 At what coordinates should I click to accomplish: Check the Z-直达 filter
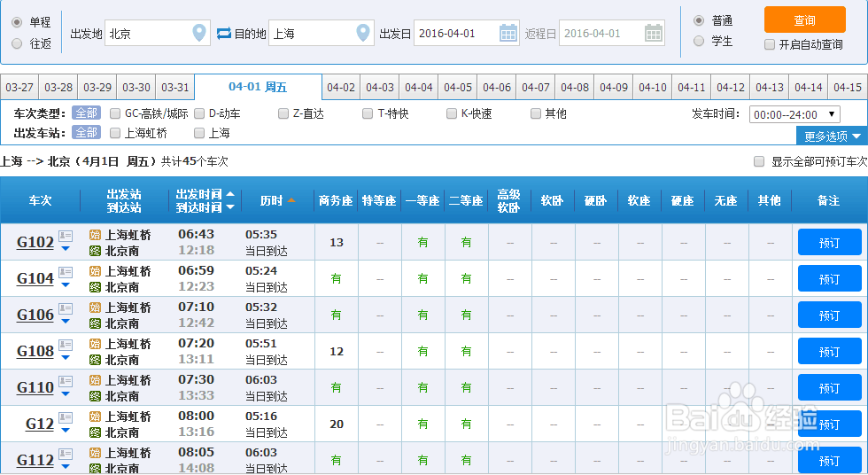[x=283, y=113]
